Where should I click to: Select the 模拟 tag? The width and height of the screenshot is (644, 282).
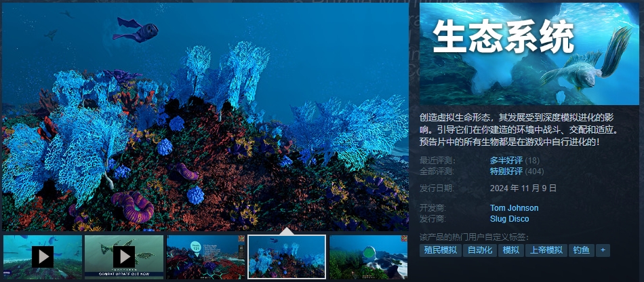pyautogui.click(x=510, y=250)
